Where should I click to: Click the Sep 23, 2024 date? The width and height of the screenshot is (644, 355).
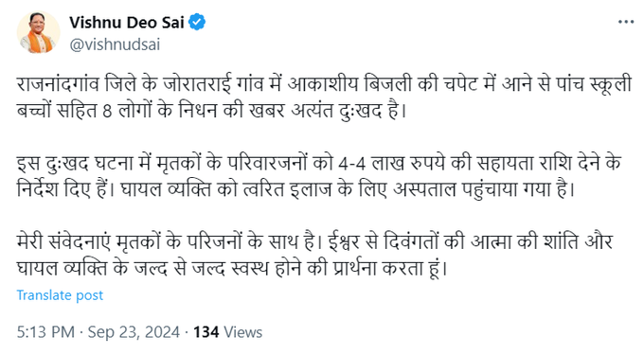coord(134,331)
